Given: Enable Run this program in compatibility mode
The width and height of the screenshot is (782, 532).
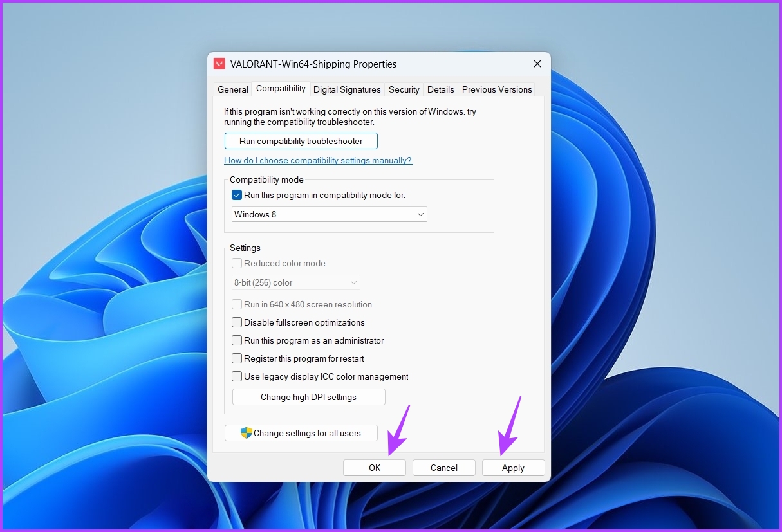Looking at the screenshot, I should (237, 195).
